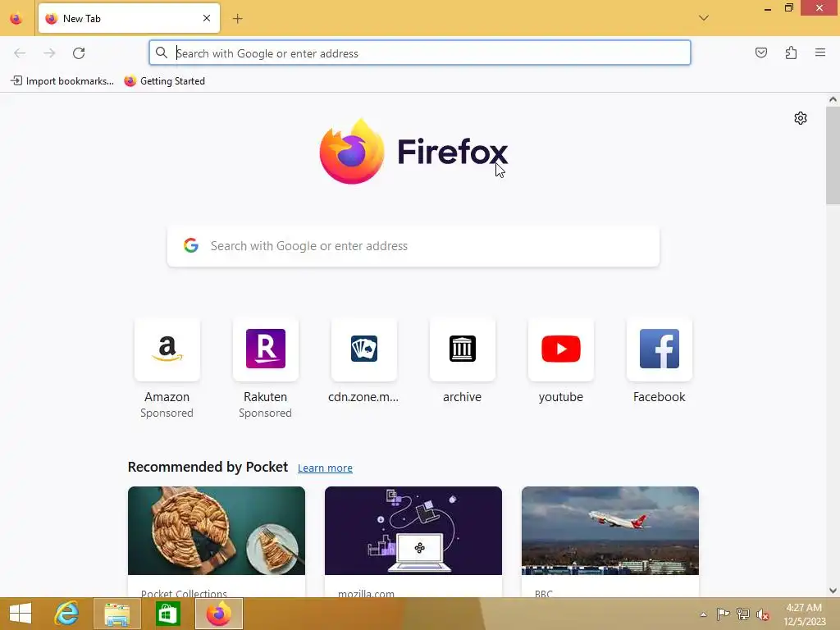Open the Windows Start button
The image size is (840, 630).
(21, 614)
